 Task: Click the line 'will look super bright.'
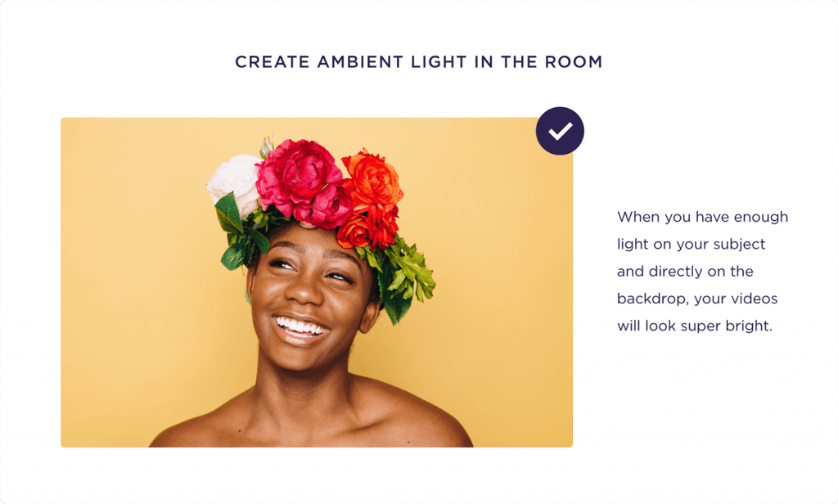tap(695, 326)
